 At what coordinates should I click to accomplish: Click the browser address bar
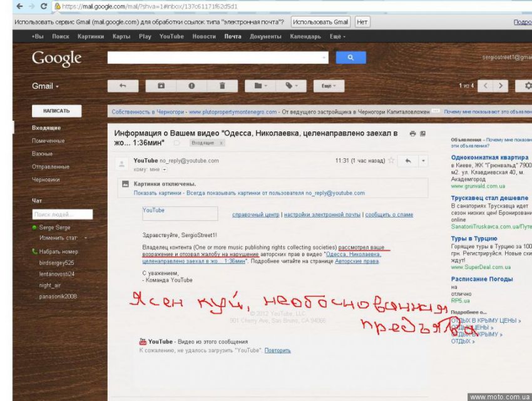292,6
